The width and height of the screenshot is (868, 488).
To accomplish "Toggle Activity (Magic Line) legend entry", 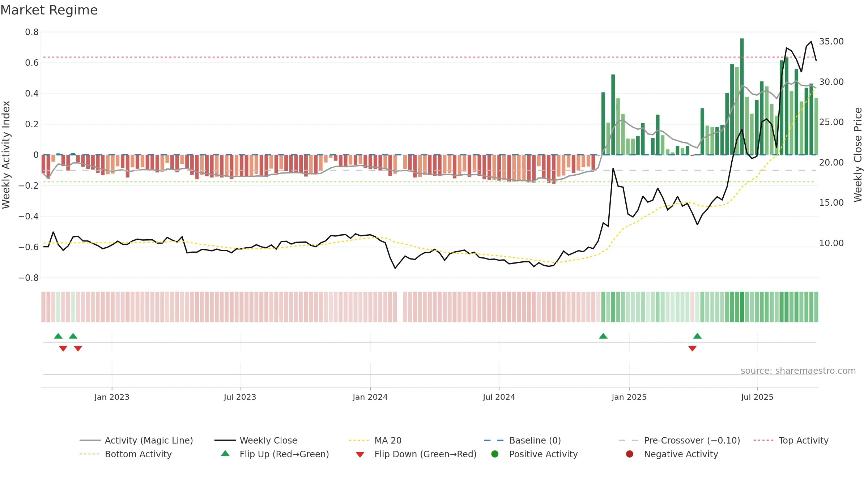I will click(x=136, y=440).
